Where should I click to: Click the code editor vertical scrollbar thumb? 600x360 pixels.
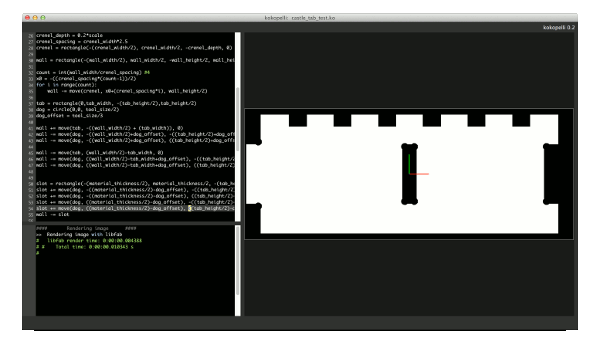(x=238, y=119)
